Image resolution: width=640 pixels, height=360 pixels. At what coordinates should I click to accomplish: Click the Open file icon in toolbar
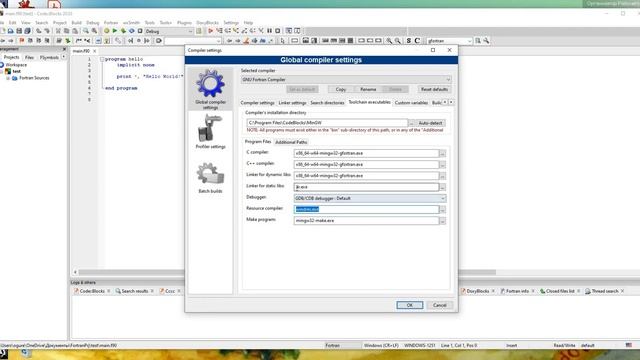pyautogui.click(x=11, y=31)
